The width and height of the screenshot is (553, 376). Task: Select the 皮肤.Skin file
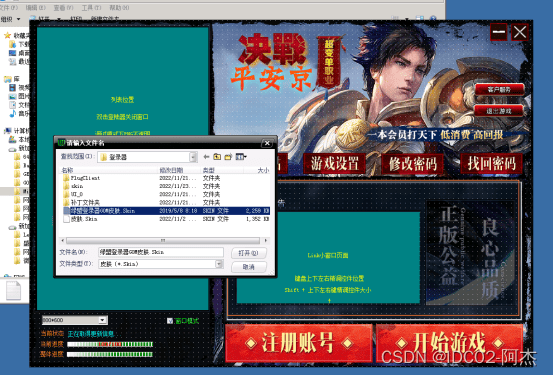point(80,219)
